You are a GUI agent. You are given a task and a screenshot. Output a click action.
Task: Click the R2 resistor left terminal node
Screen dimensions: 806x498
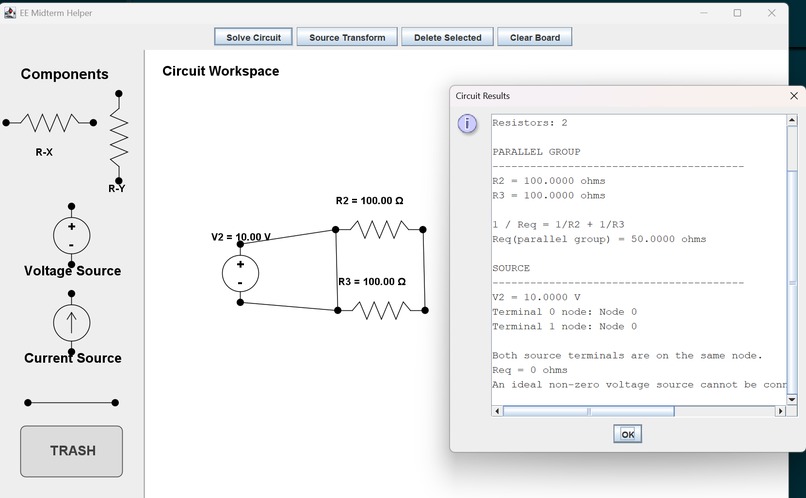[x=336, y=230]
